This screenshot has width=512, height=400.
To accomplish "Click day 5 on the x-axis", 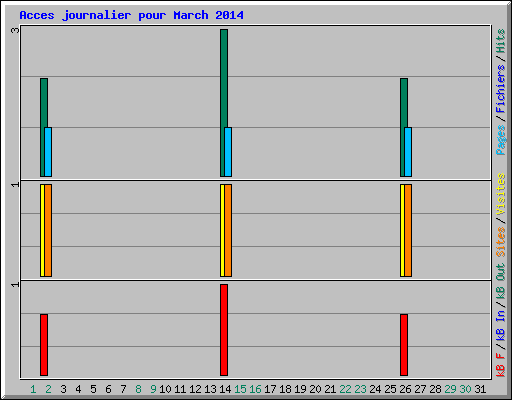I will (x=93, y=389).
